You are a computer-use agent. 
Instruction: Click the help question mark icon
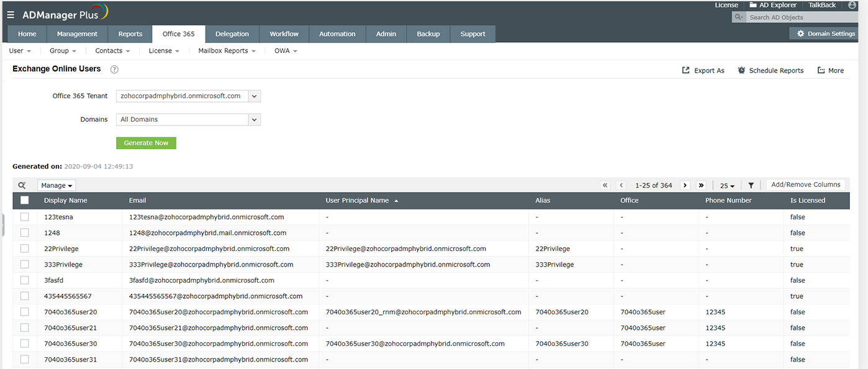[x=114, y=70]
